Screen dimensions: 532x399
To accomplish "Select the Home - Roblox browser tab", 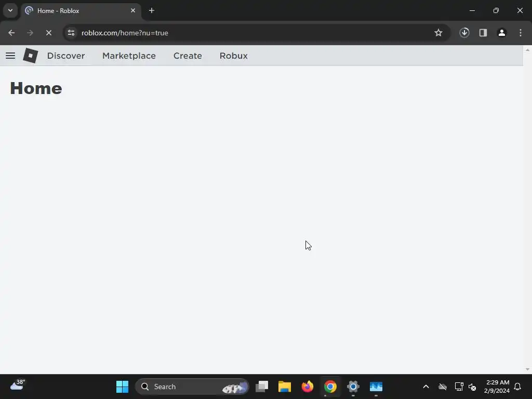I will click(82, 11).
